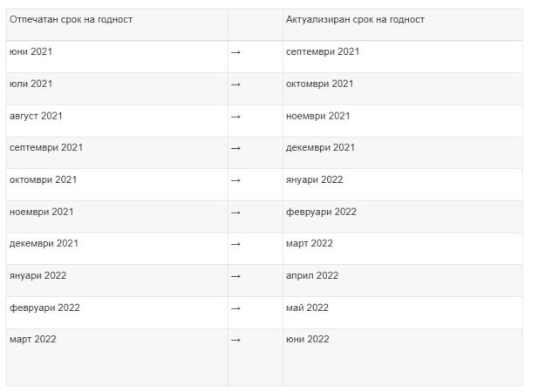This screenshot has height=392, width=539.
Task: Click the май 2022 cell
Action: click(x=307, y=308)
